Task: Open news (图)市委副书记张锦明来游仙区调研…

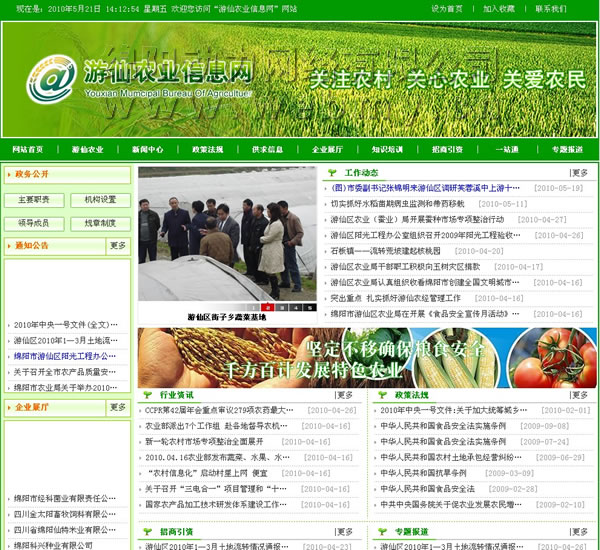Action: click(x=425, y=188)
